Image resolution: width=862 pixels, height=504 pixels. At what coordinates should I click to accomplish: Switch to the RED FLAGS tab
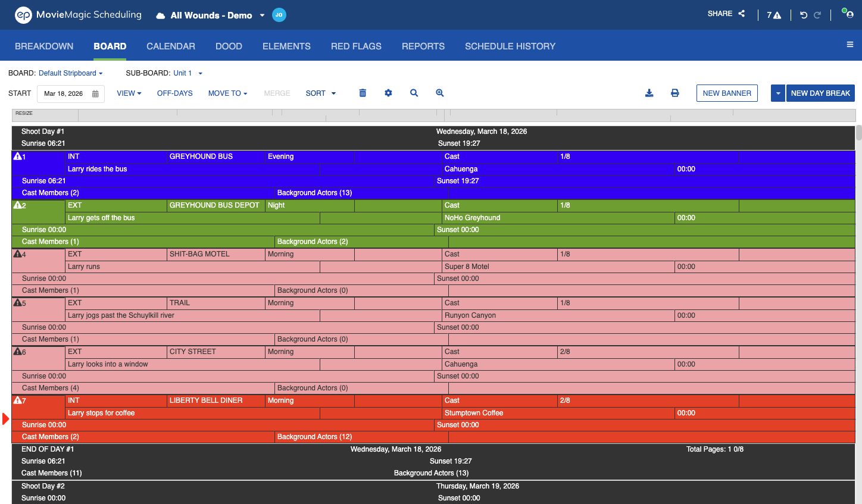pos(356,46)
